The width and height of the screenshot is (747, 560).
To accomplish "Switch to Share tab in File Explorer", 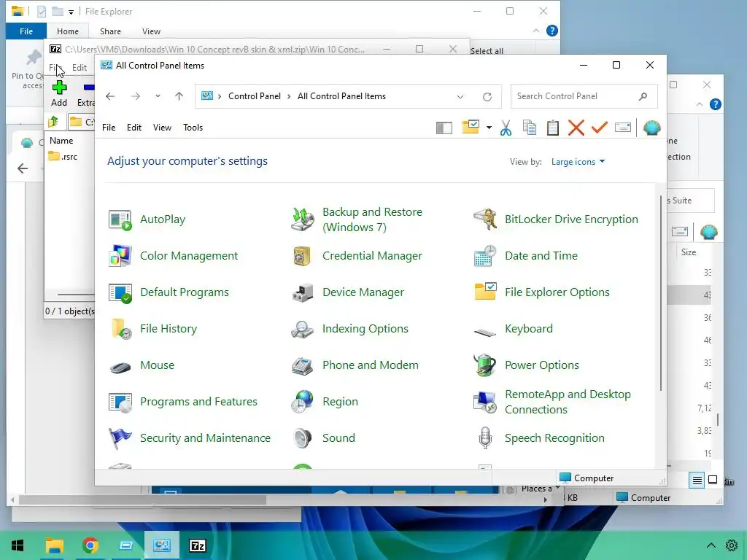I will tap(110, 31).
